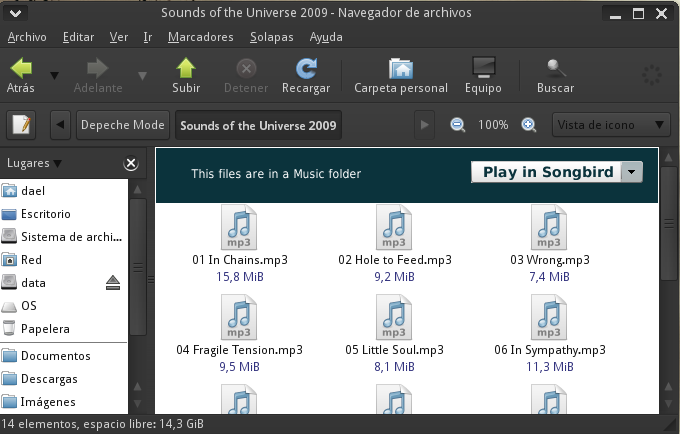Select Sounds of the Universe 2009 path button
The image size is (680, 434).
(x=258, y=125)
